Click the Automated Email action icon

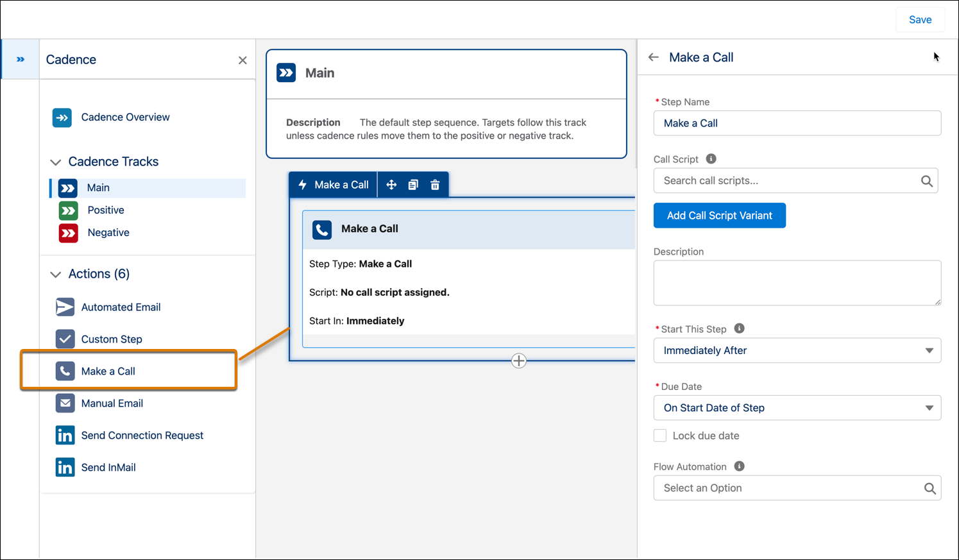pyautogui.click(x=65, y=307)
